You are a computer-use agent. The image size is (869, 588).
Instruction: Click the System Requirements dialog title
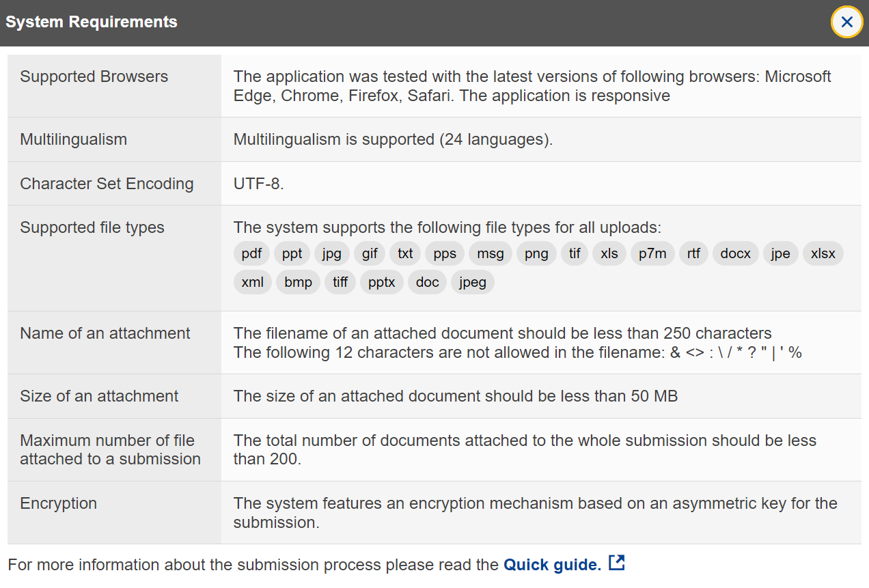point(92,22)
